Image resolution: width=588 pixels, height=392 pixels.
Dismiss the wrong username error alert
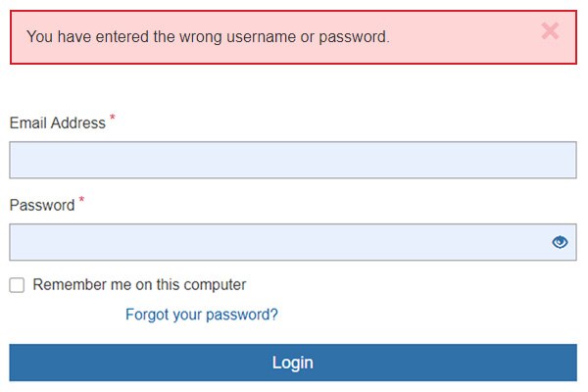click(x=550, y=31)
